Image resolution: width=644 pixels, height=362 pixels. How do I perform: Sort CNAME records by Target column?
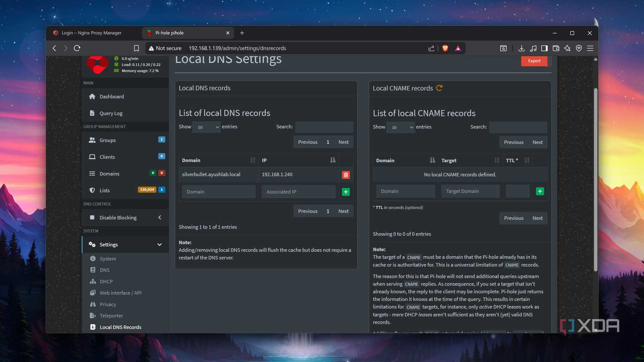(x=496, y=160)
